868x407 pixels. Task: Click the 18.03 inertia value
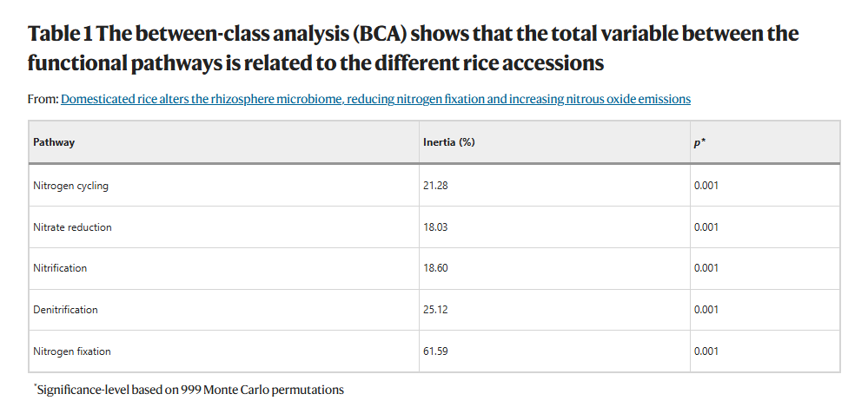click(x=435, y=227)
